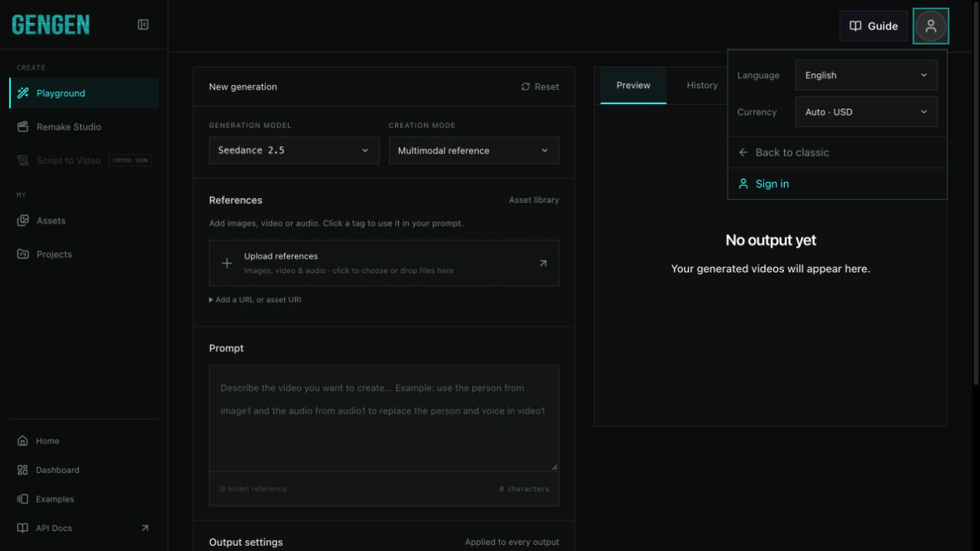Open Home from the sidebar
The width and height of the screenshot is (980, 551).
(84, 441)
